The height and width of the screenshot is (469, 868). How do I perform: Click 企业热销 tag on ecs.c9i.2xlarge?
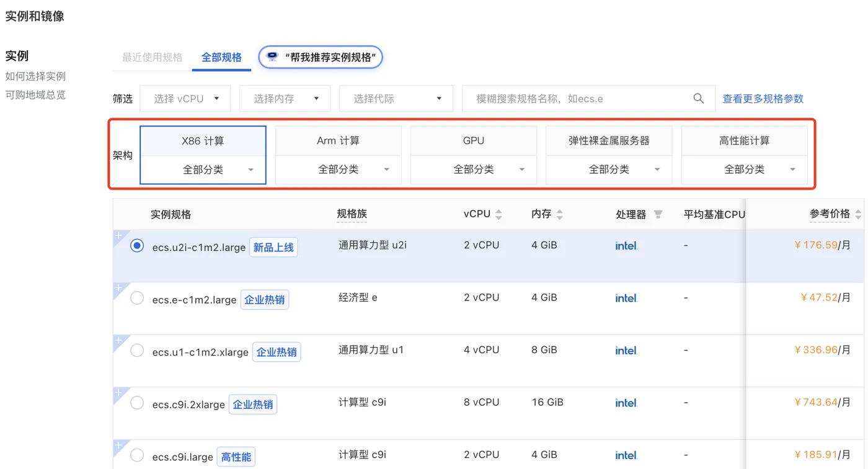coord(253,405)
